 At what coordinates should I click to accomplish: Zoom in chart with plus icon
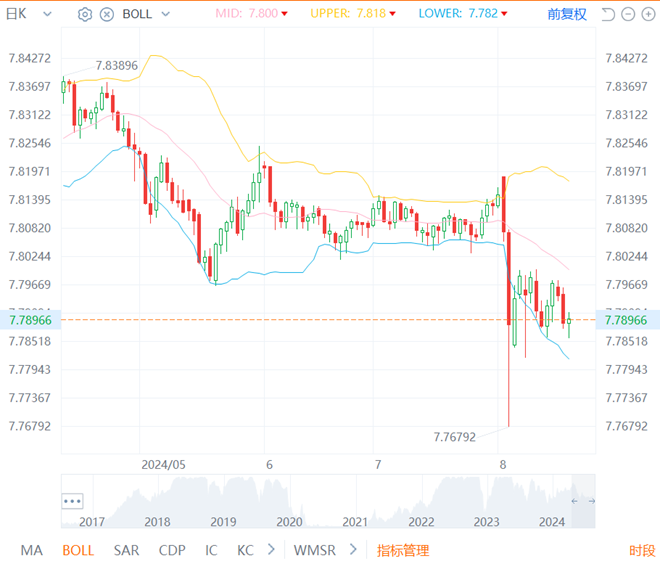pos(647,15)
